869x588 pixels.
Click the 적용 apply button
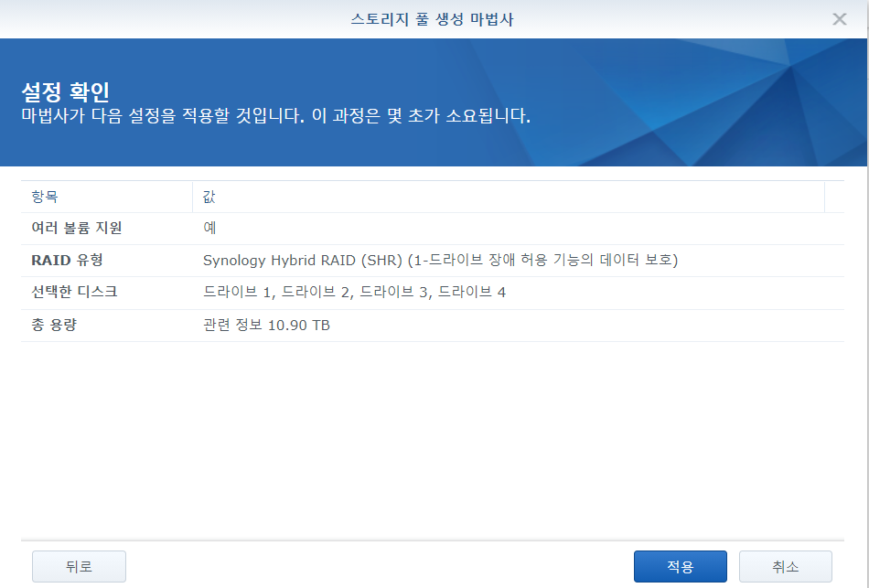pos(680,566)
